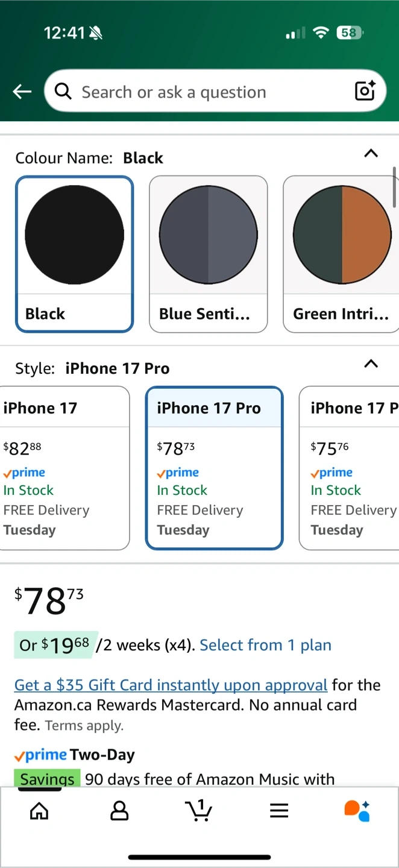Select the iPhone 17 style option
The width and height of the screenshot is (399, 868).
pyautogui.click(x=64, y=468)
